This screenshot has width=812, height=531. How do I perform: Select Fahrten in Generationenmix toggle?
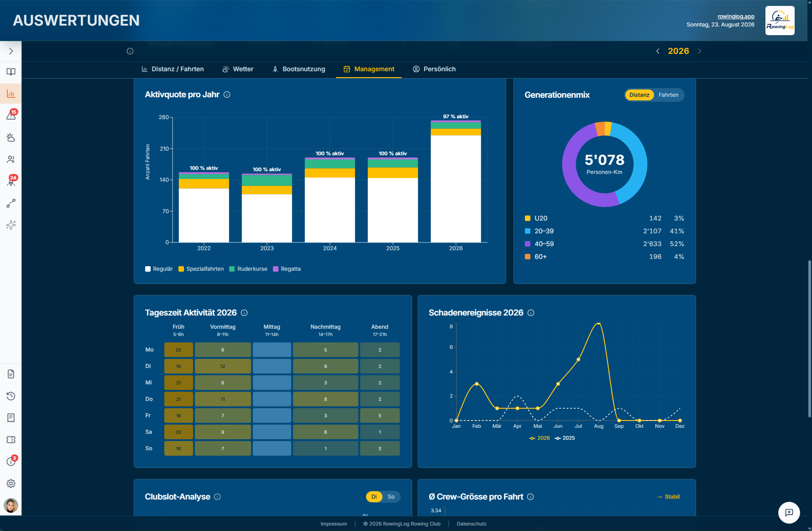[x=668, y=95]
